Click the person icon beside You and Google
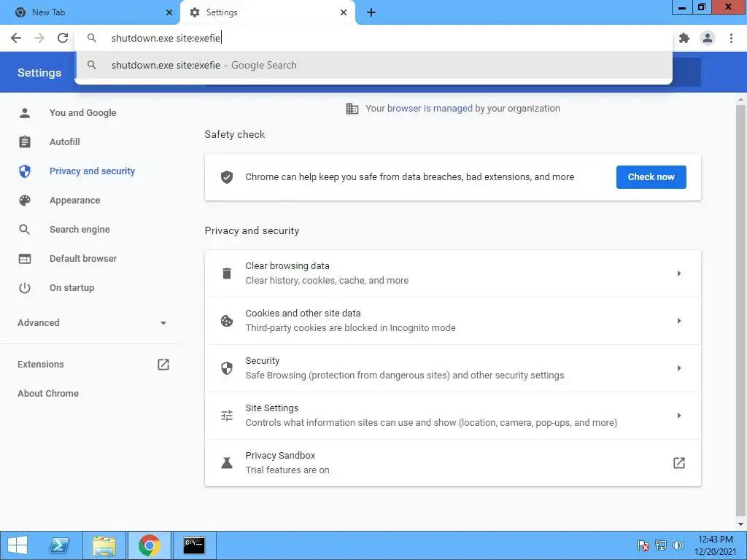Image resolution: width=747 pixels, height=560 pixels. [x=25, y=113]
